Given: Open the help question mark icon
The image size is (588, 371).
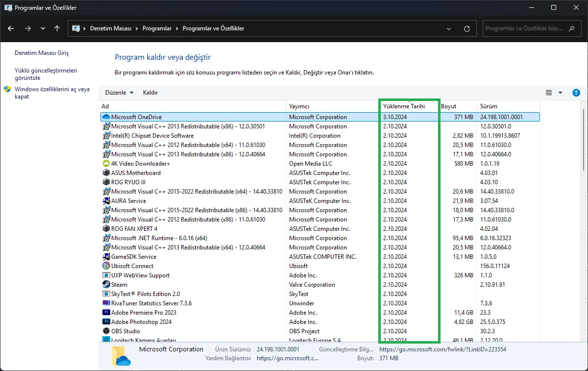Looking at the screenshot, I should [x=576, y=93].
